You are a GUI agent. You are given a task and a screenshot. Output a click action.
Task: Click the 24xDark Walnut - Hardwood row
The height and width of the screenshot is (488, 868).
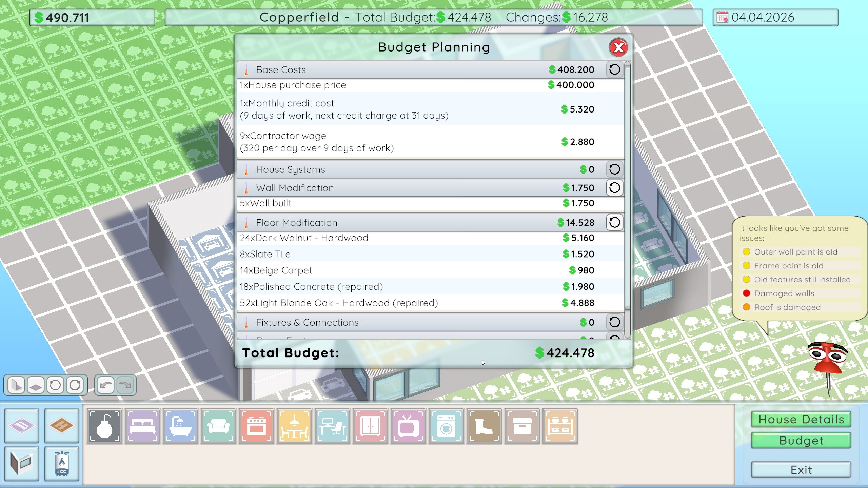tap(431, 238)
